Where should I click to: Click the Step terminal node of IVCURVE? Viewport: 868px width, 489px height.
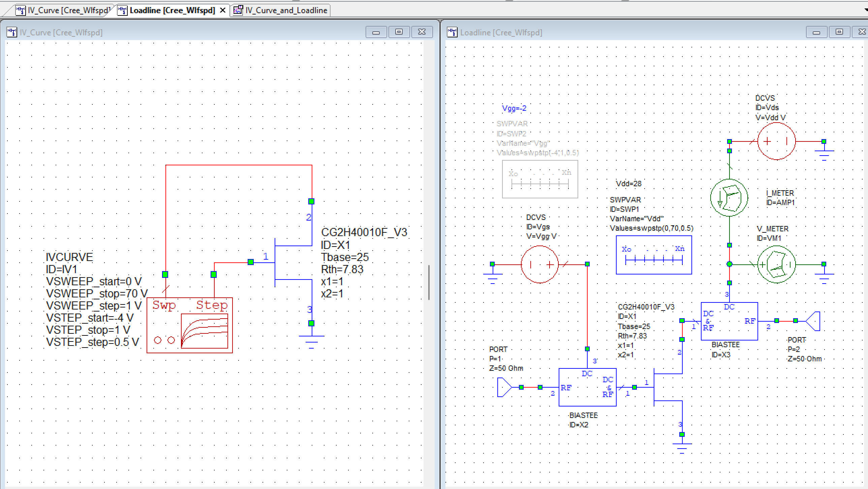[214, 274]
